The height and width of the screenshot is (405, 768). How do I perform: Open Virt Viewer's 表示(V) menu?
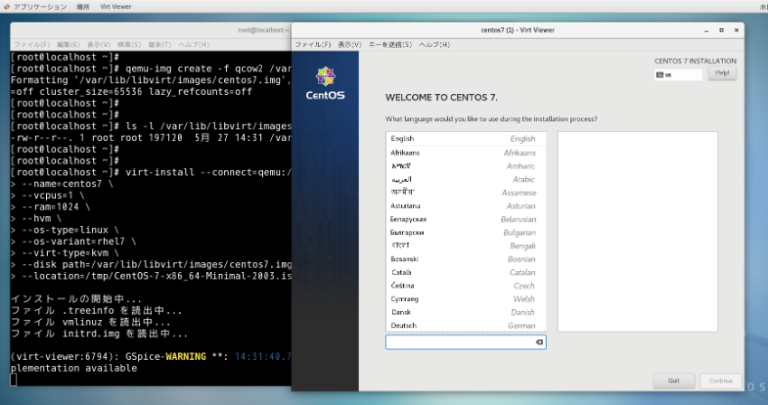(x=349, y=45)
